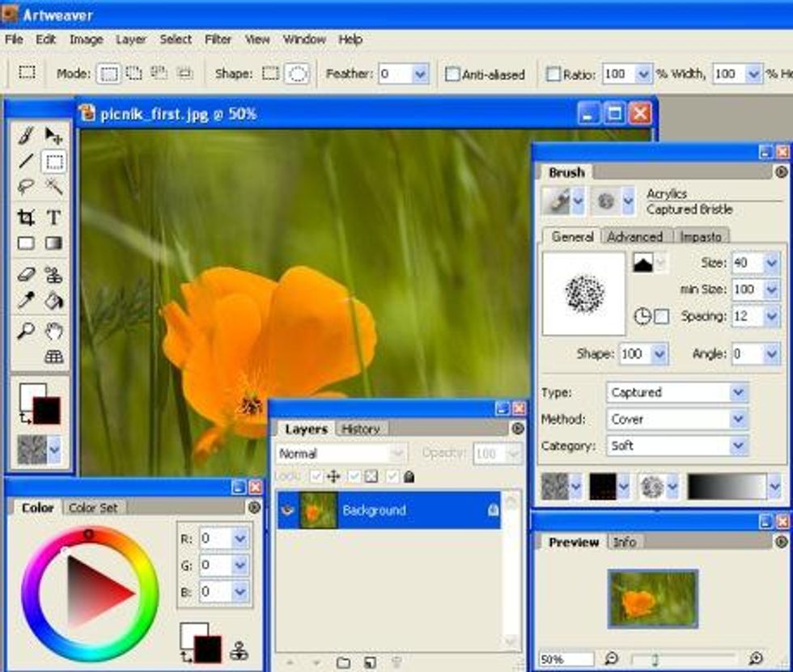Choose the Magic Wand tool
Viewport: 793px width, 672px height.
(53, 188)
